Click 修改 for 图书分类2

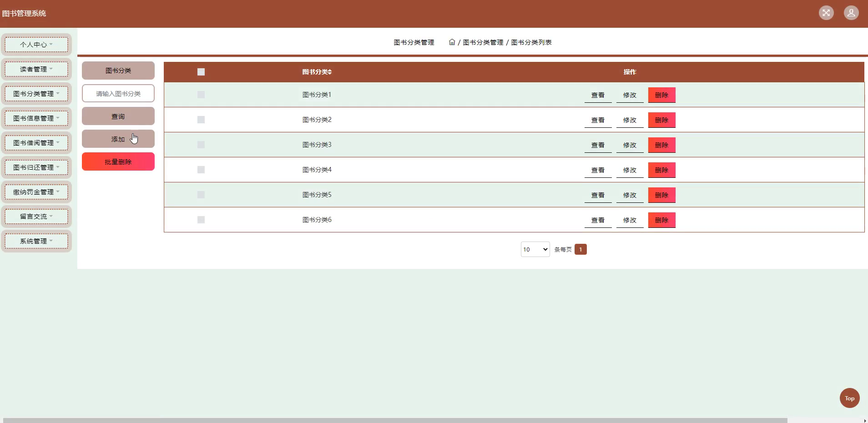coord(630,120)
